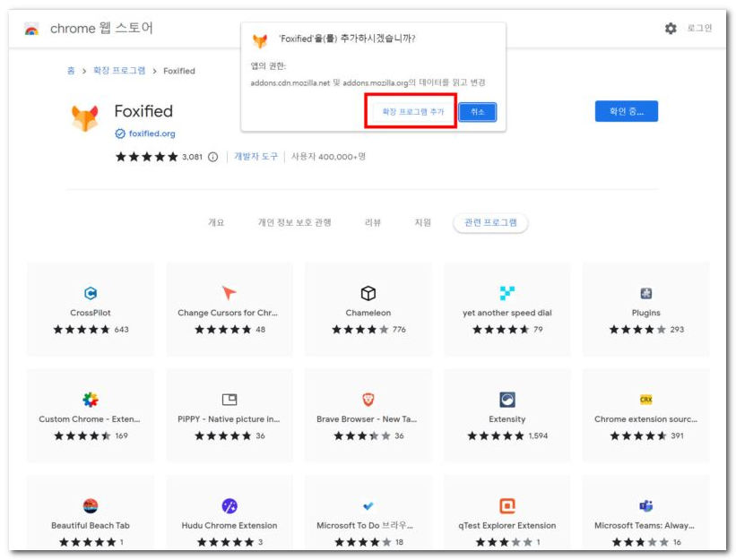This screenshot has width=736, height=560.
Task: Click the rating info icon next to 3,081
Action: coord(212,157)
